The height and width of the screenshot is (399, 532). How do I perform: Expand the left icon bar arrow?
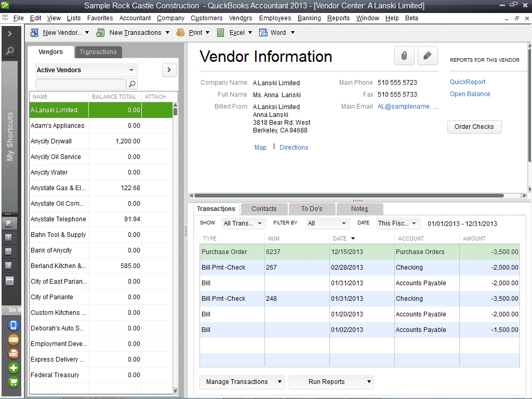pos(10,34)
